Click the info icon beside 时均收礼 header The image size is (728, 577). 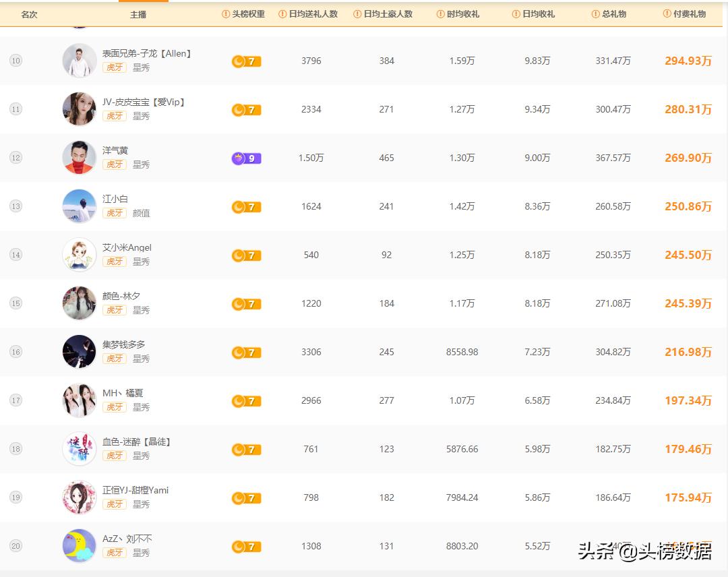click(441, 14)
